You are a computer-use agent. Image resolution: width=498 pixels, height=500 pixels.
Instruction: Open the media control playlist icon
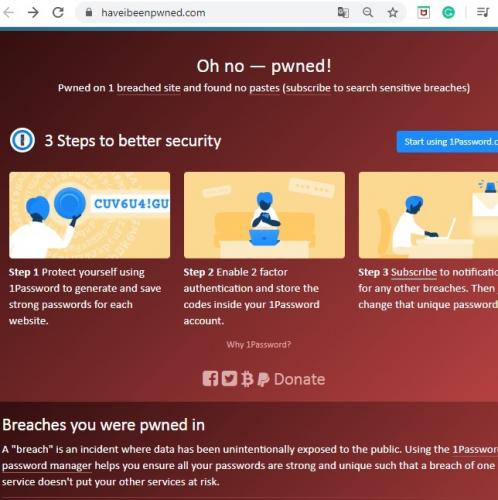pyautogui.click(x=483, y=13)
